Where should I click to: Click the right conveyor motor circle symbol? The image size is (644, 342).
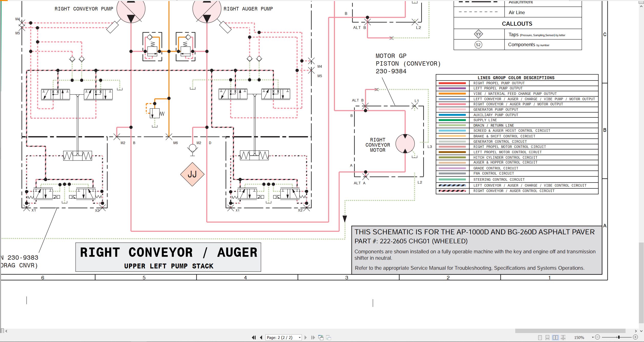pyautogui.click(x=405, y=144)
